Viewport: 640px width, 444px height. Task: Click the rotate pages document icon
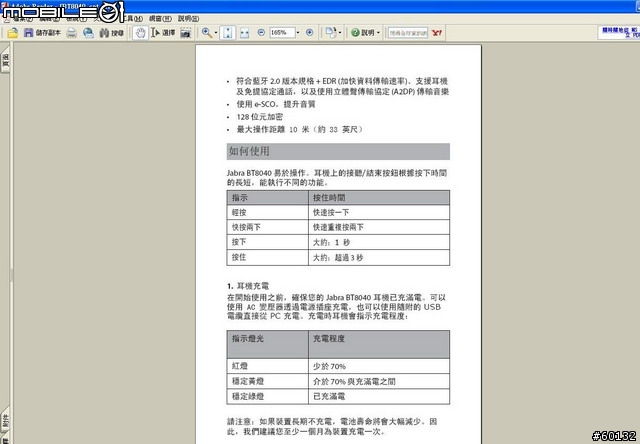coord(331,33)
